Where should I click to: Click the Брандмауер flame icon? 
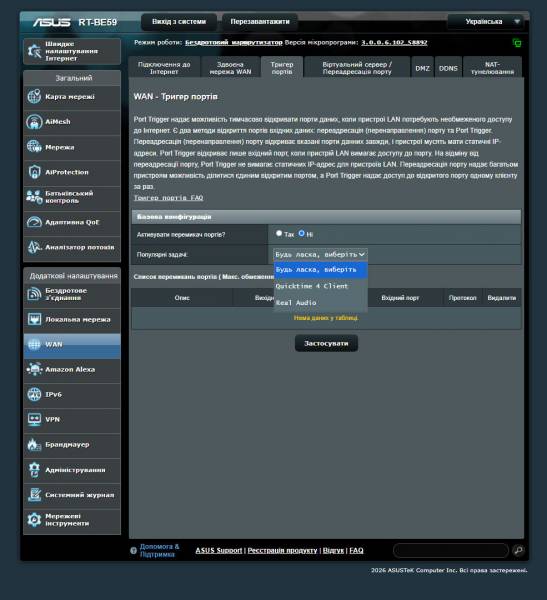[x=34, y=445]
